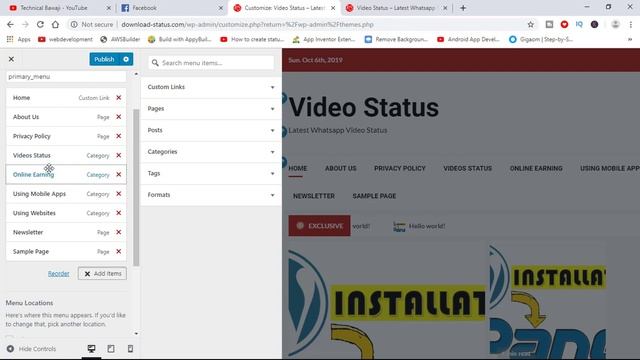640x360 pixels.
Task: Remove the Videos Status menu item
Action: pyautogui.click(x=119, y=155)
